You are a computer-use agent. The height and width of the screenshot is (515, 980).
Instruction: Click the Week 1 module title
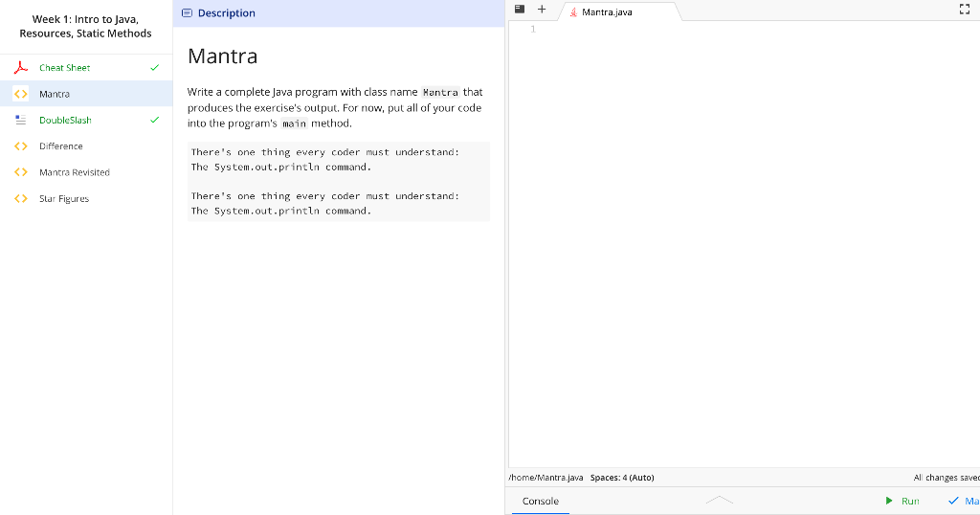coord(85,26)
